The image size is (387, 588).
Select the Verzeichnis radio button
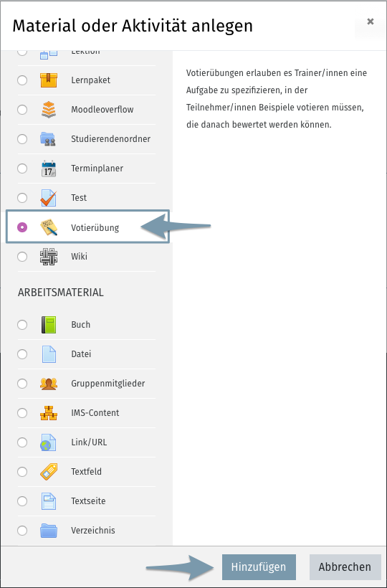point(22,531)
